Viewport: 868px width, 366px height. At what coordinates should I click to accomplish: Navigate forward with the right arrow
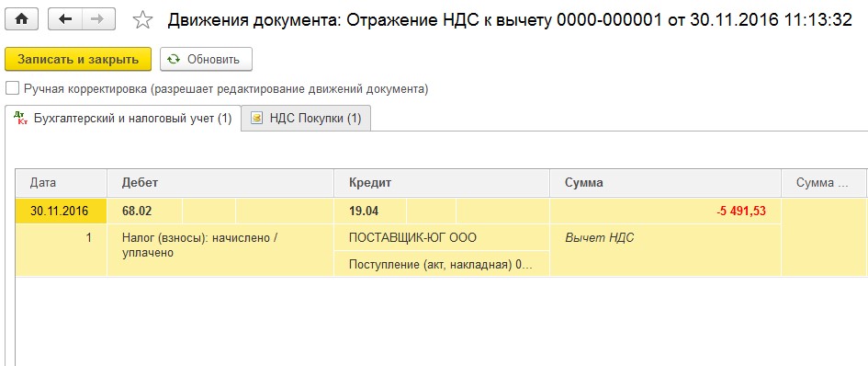coord(96,19)
